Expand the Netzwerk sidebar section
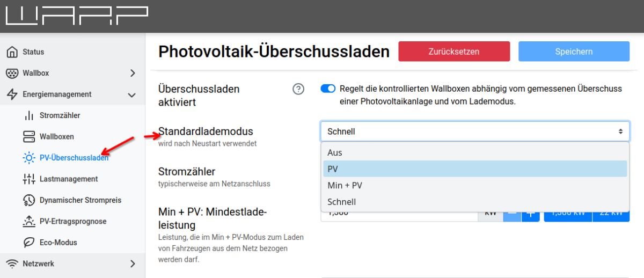 tap(133, 264)
